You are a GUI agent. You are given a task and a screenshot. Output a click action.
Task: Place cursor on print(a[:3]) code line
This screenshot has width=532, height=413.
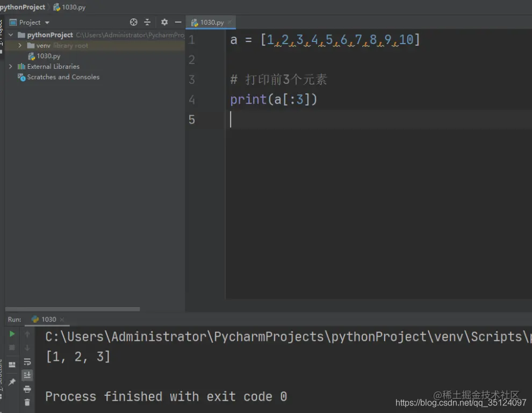pos(274,99)
